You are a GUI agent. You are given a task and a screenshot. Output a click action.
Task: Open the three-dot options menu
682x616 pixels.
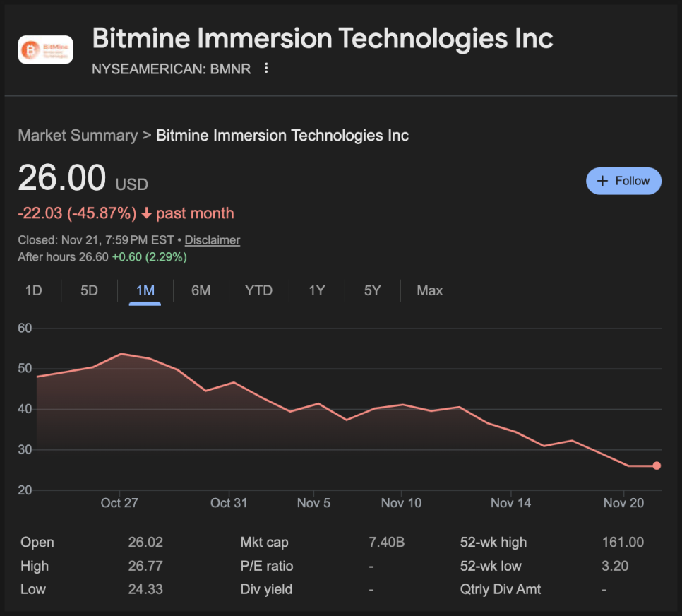coord(266,69)
